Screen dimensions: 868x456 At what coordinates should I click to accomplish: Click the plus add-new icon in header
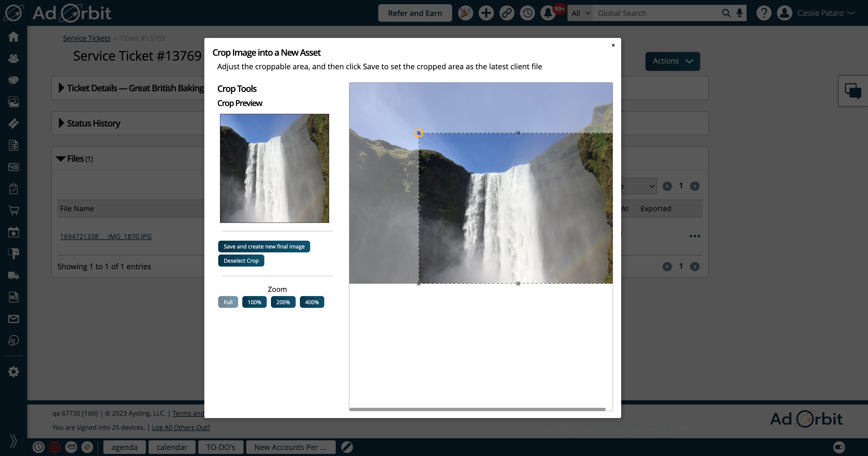click(x=486, y=13)
